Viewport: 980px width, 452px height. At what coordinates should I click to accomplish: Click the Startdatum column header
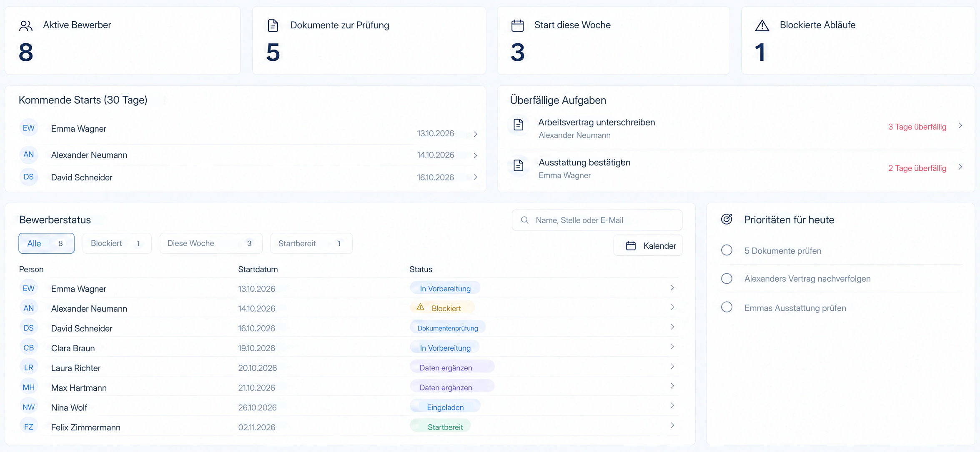(x=258, y=269)
